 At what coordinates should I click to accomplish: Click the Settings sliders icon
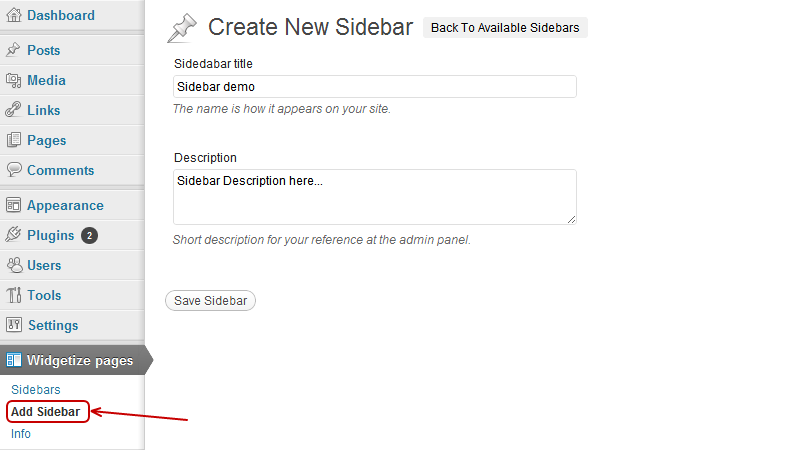(x=14, y=324)
